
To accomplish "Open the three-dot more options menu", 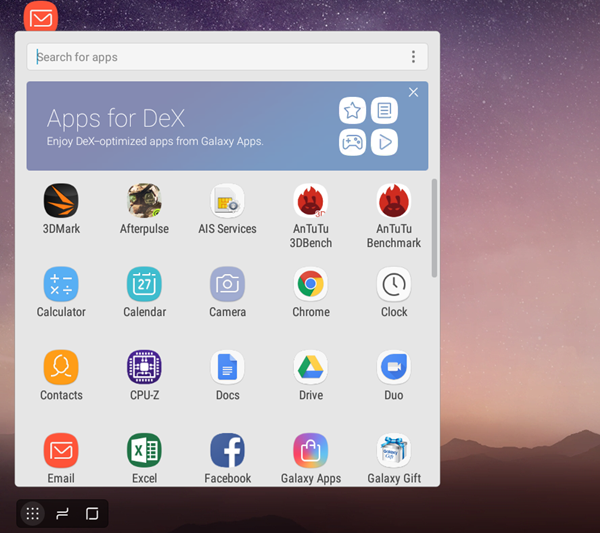I will (413, 57).
